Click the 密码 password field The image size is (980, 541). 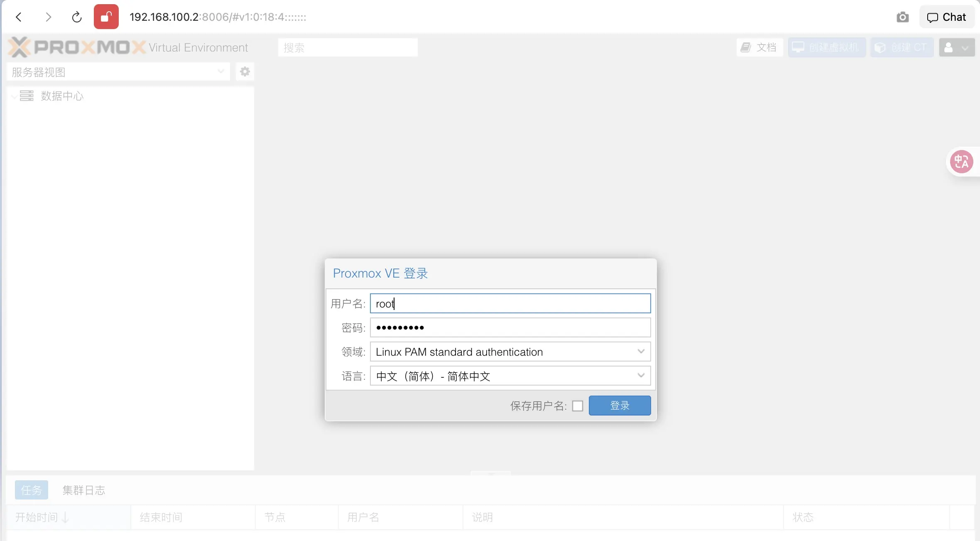point(510,327)
